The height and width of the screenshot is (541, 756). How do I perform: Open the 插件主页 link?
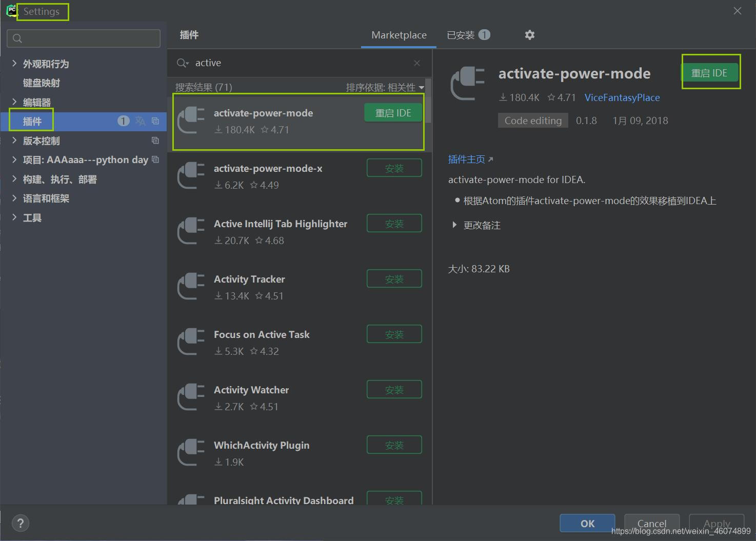(470, 159)
